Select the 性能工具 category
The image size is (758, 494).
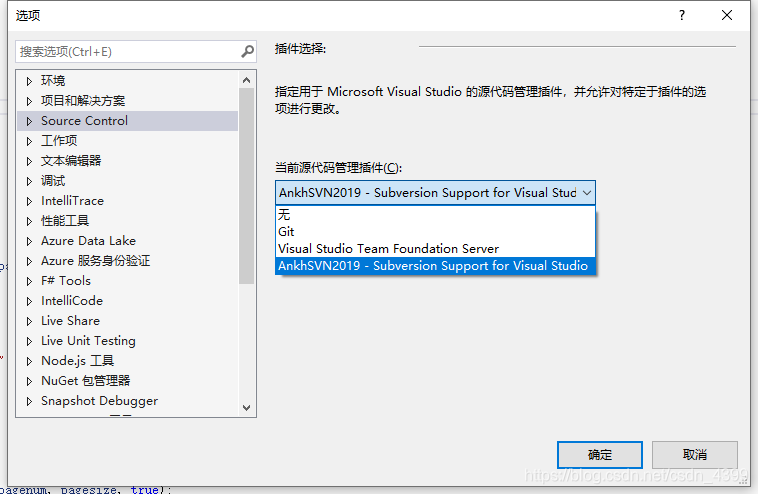(65, 221)
